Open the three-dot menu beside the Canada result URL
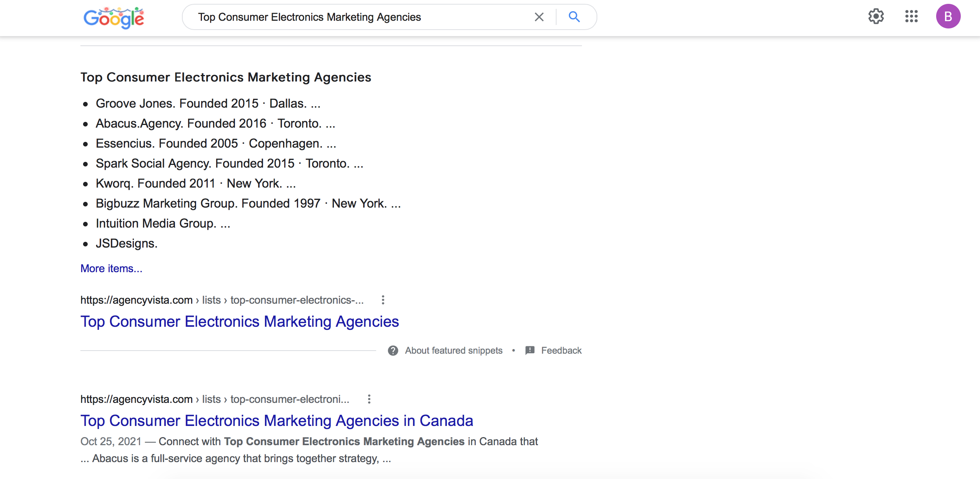Viewport: 980px width, 479px height. (x=369, y=399)
